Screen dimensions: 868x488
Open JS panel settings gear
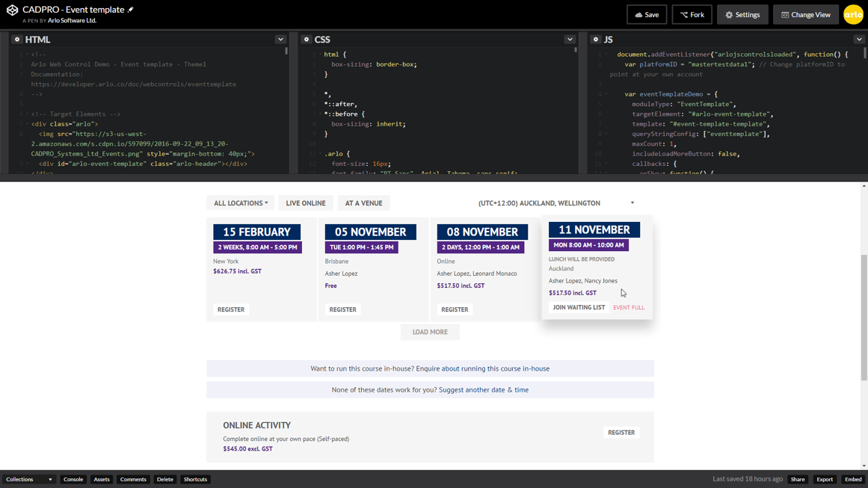pos(596,40)
